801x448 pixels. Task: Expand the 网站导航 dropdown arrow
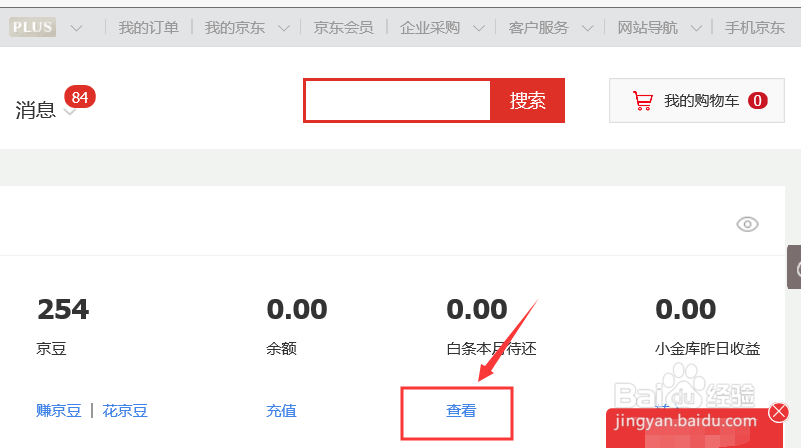(696, 28)
